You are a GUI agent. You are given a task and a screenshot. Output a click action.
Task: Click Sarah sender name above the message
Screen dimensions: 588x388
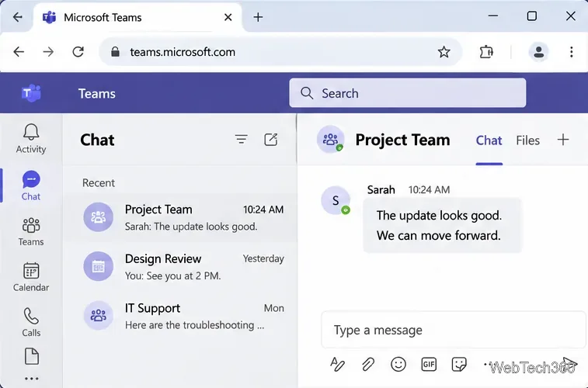[381, 190]
